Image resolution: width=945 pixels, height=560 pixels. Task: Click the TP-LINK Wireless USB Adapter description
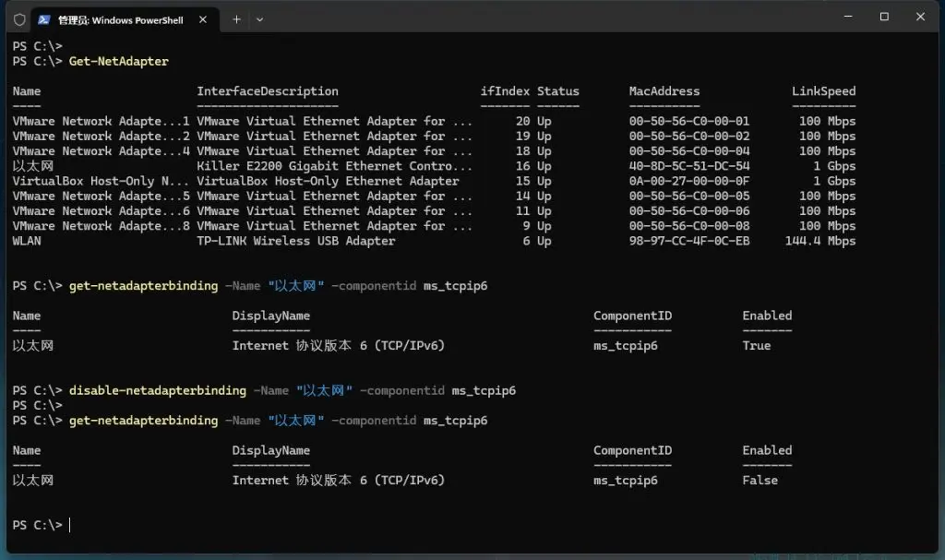(295, 241)
